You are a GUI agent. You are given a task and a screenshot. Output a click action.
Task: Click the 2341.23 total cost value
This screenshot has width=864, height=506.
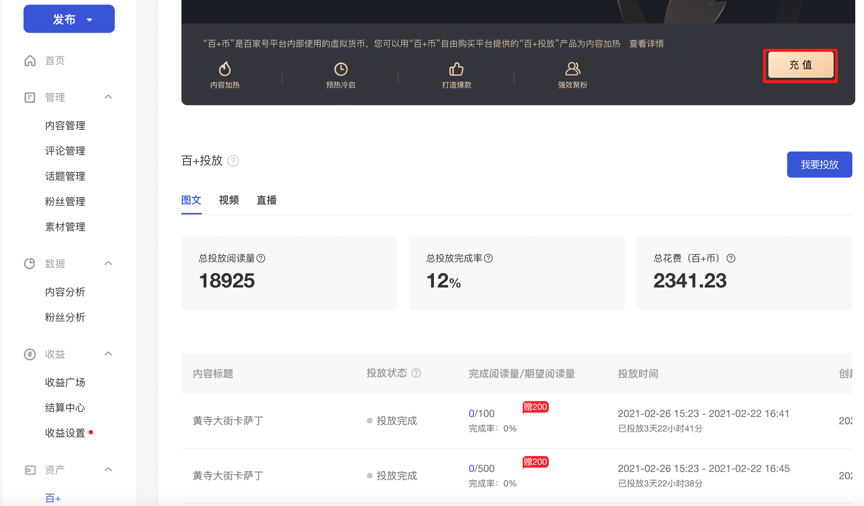pos(690,281)
